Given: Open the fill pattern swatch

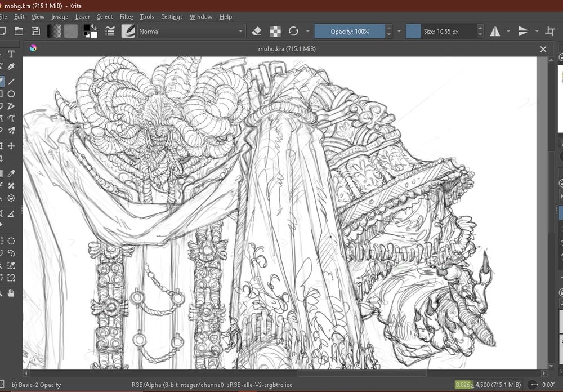Looking at the screenshot, I should click(71, 32).
